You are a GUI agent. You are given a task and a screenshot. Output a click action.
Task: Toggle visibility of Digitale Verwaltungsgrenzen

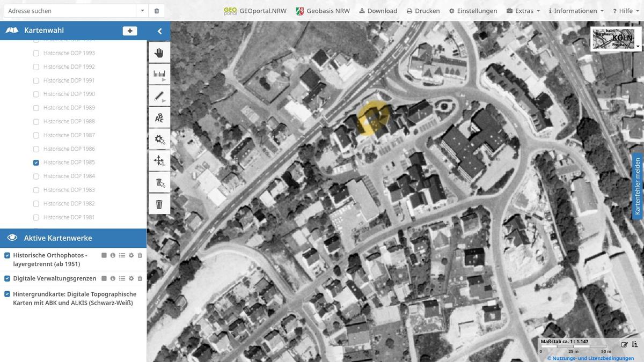coord(8,278)
